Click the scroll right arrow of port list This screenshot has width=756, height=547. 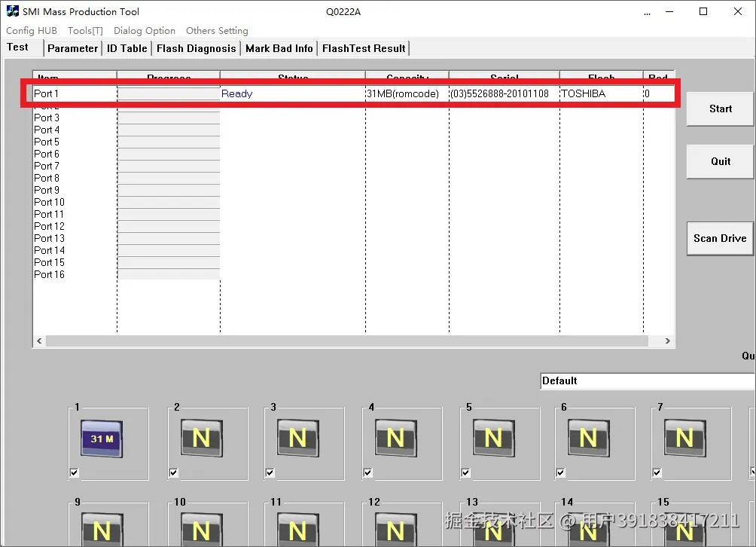tap(667, 341)
